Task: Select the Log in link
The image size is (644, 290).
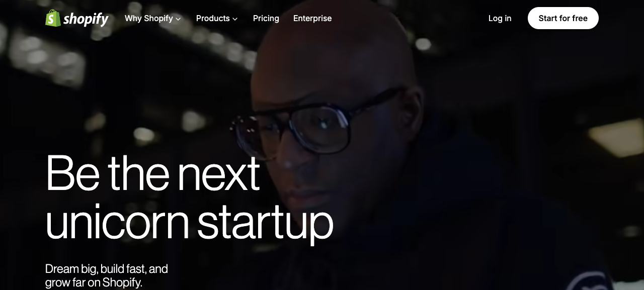Action: coord(500,18)
